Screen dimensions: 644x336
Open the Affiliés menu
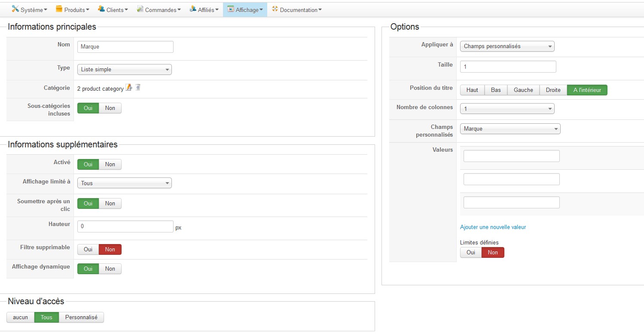click(x=204, y=9)
